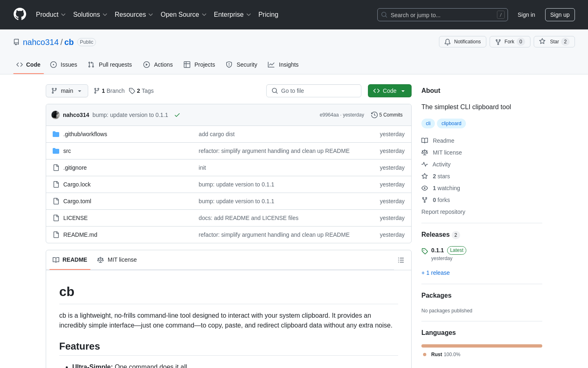
Task: Click the cli topic tag
Action: (428, 123)
